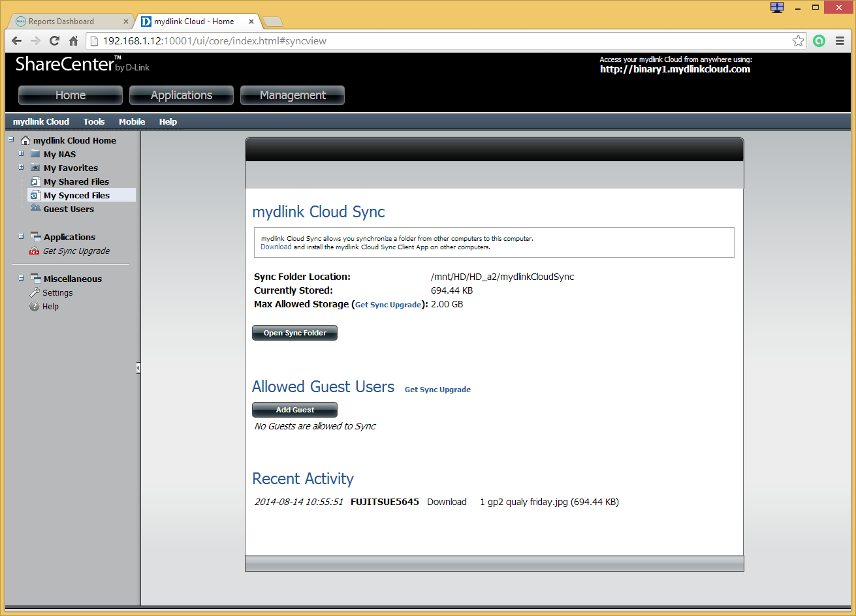Bookmark this page with the star icon

[799, 41]
